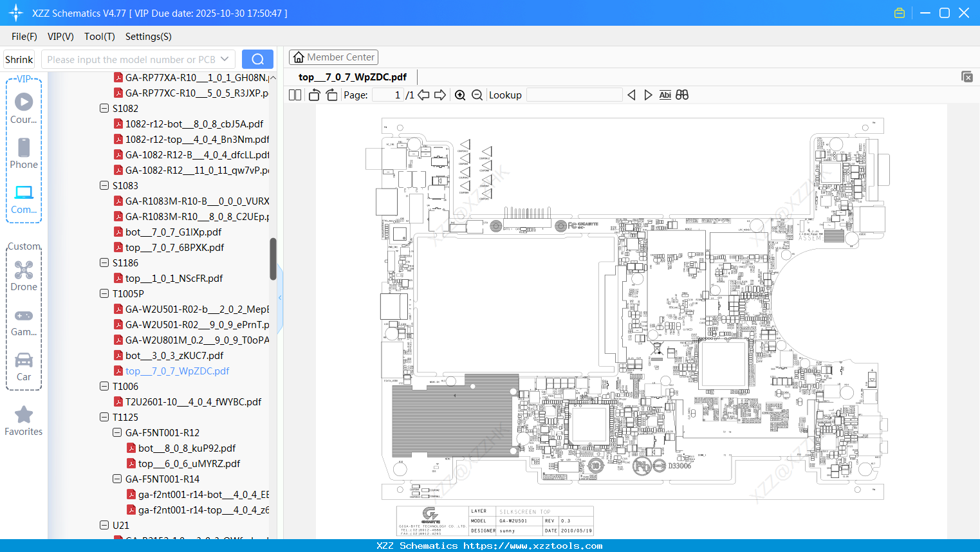This screenshot has height=552, width=980.
Task: Open the GA-R1083M-R10-B__0_0_0 file
Action: 197,201
